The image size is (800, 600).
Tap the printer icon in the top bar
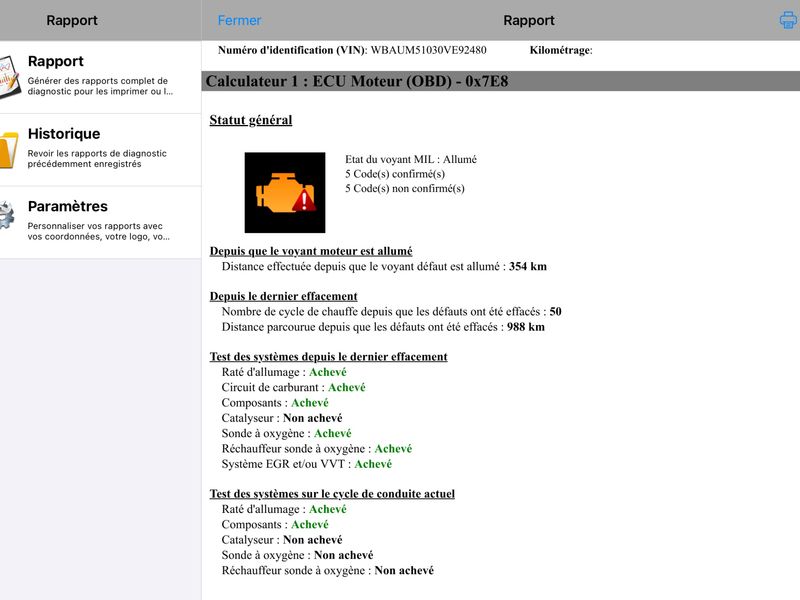789,20
